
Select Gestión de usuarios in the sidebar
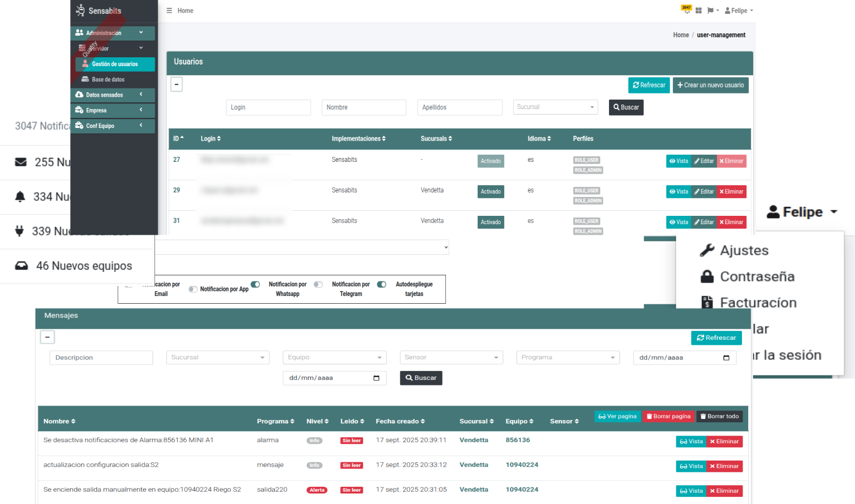click(115, 64)
